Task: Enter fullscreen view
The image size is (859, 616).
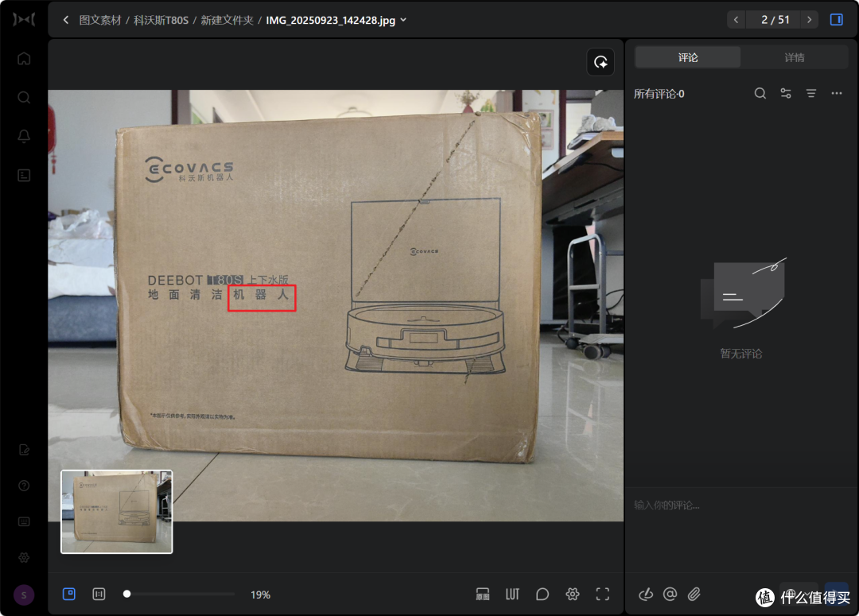Action: pos(603,594)
